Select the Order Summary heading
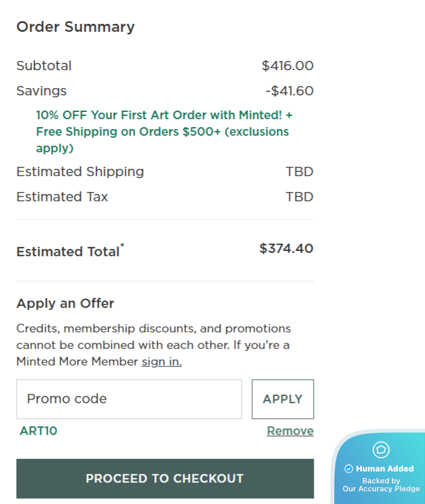The width and height of the screenshot is (425, 504). (75, 27)
